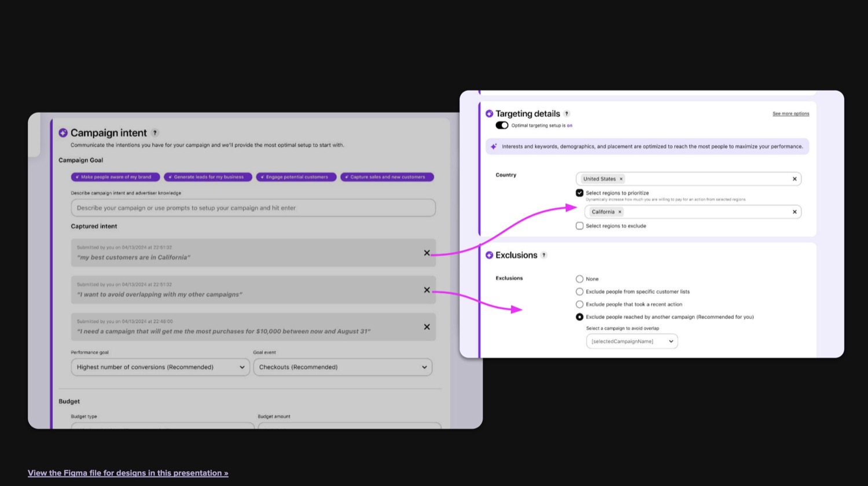Choose Exclude people from specific customer lists

[x=579, y=292]
